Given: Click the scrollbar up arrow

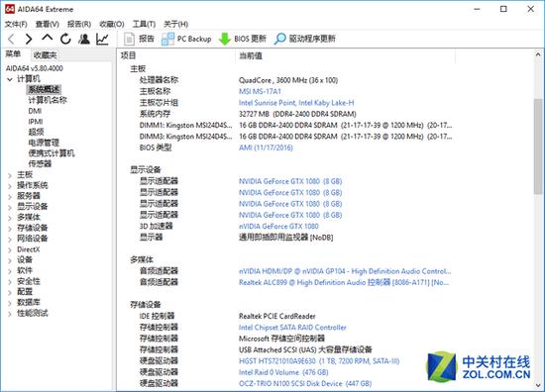Looking at the screenshot, I should pyautogui.click(x=538, y=54).
